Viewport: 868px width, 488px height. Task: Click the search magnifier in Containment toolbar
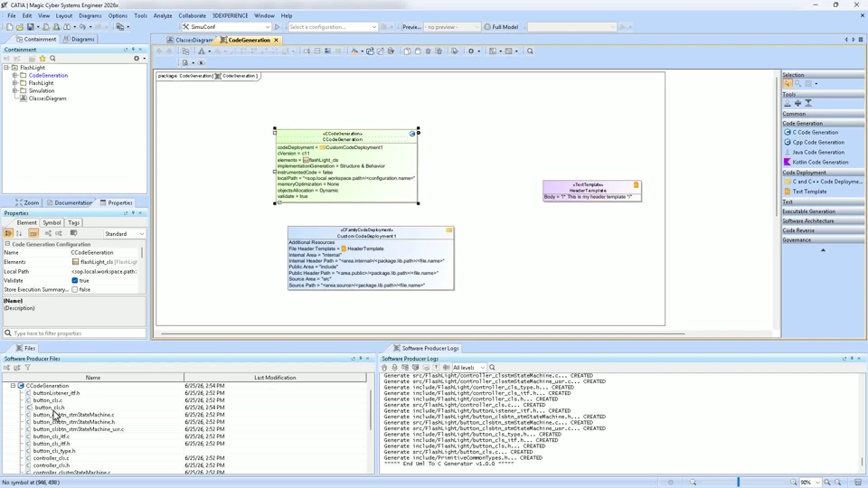pyautogui.click(x=53, y=58)
